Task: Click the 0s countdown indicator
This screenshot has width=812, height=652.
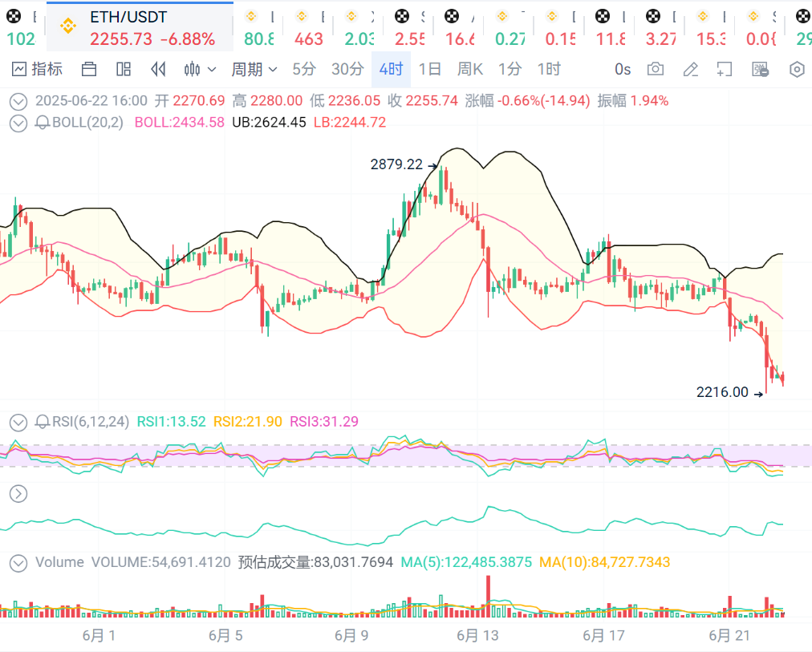Action: coord(623,69)
